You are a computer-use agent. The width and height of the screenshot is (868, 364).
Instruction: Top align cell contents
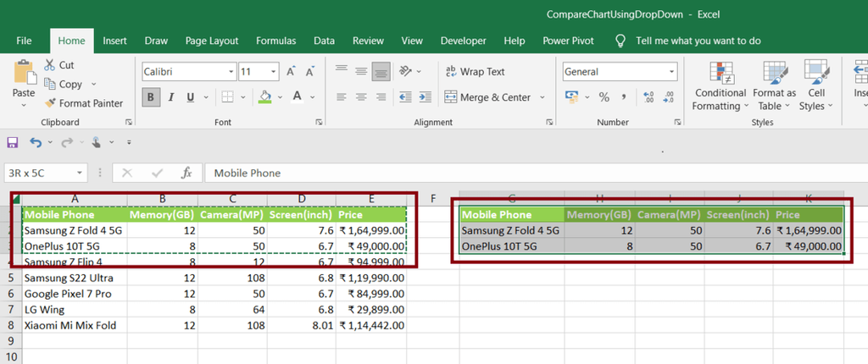[342, 71]
